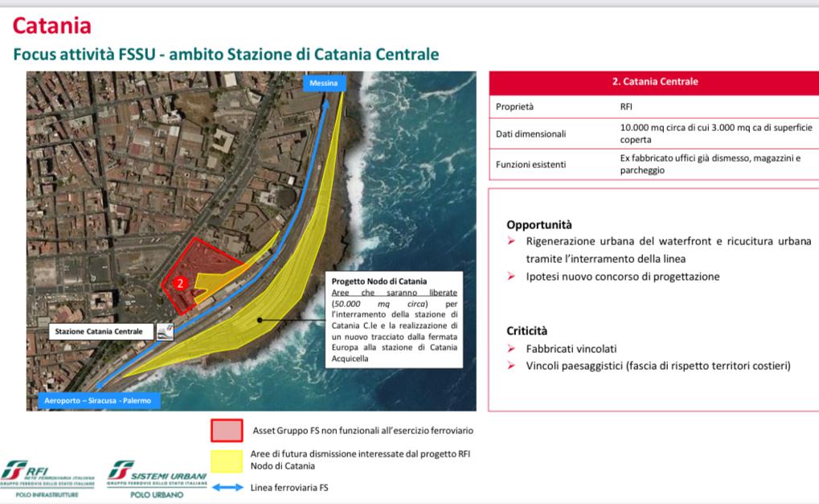Select the underlined "Aree che saranno liberate" text
Viewport: 819px width, 504px height.
395,293
